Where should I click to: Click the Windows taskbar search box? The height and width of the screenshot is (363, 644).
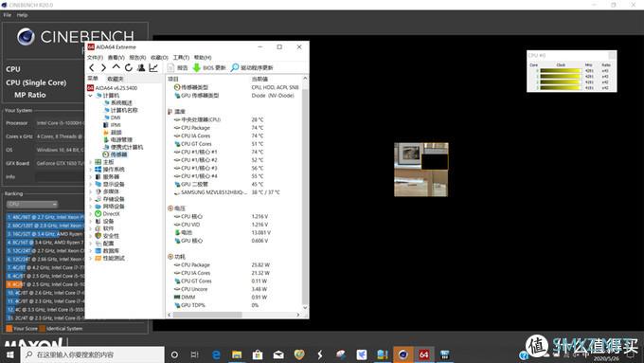coord(93,354)
